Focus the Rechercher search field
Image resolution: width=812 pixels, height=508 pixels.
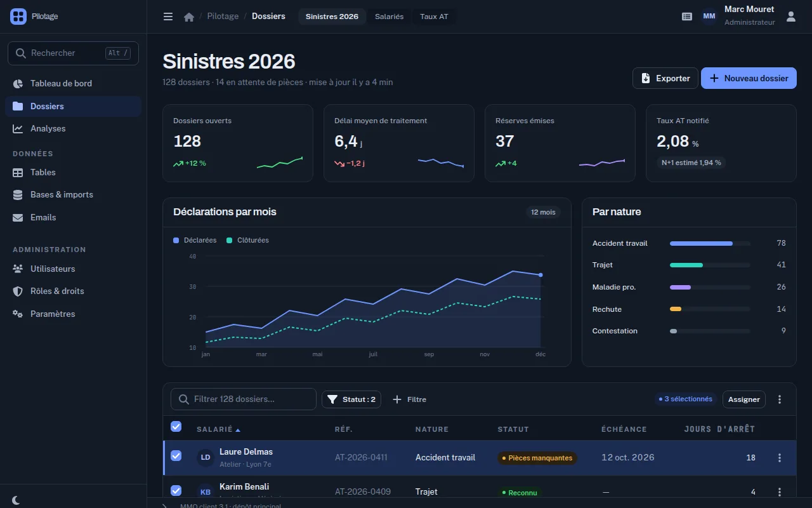click(x=73, y=53)
